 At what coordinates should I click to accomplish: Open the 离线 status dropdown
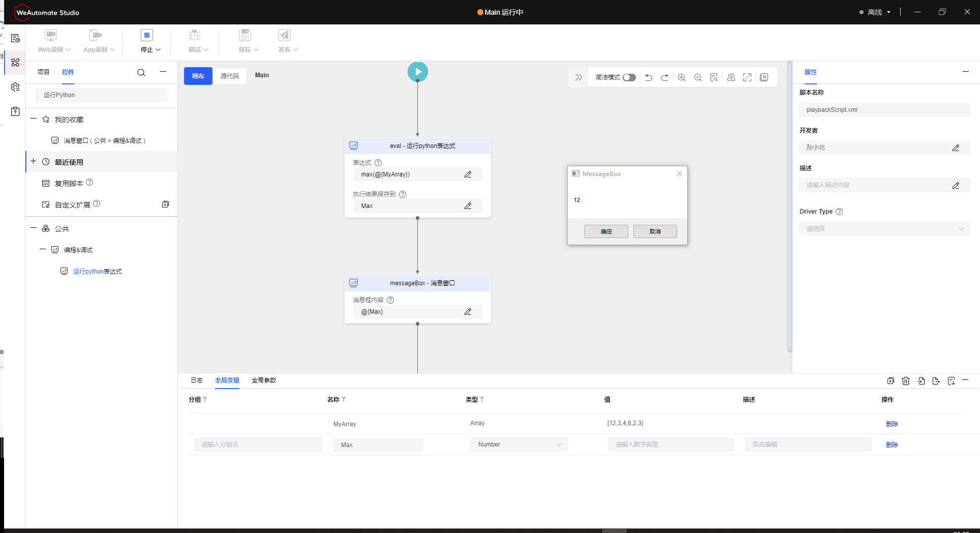click(875, 12)
